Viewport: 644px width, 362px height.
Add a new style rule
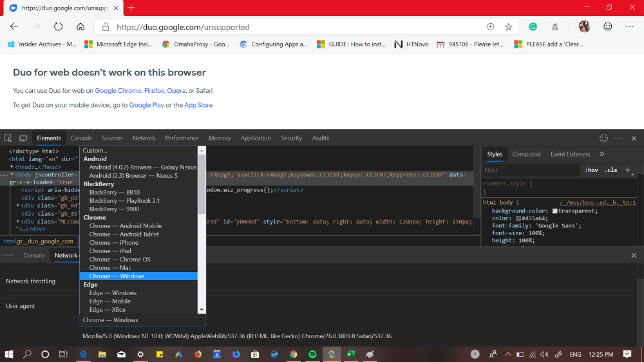[627, 170]
